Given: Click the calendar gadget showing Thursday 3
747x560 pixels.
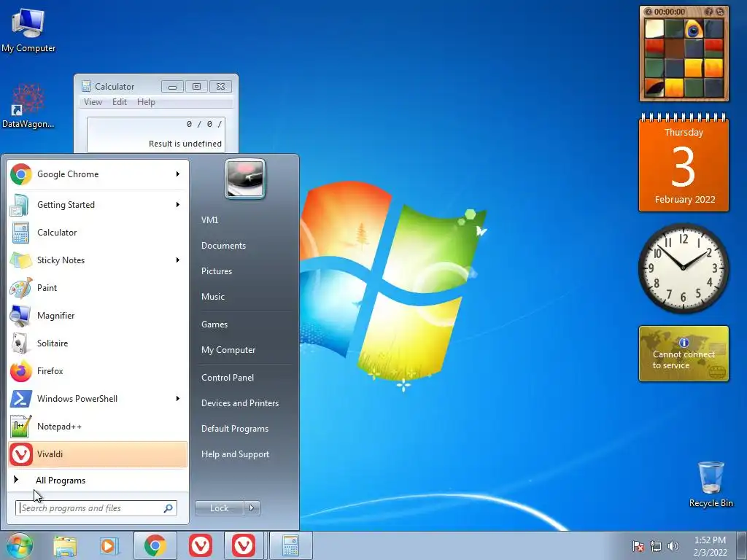Looking at the screenshot, I should (x=684, y=163).
